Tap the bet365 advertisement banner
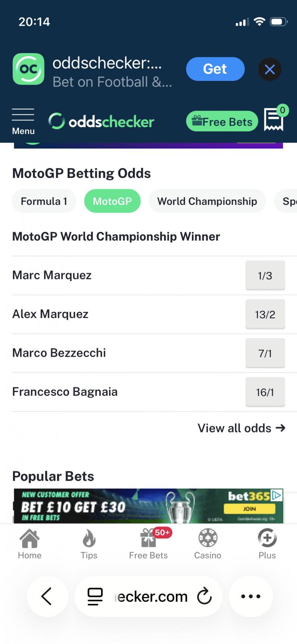The height and width of the screenshot is (644, 297). pyautogui.click(x=148, y=506)
